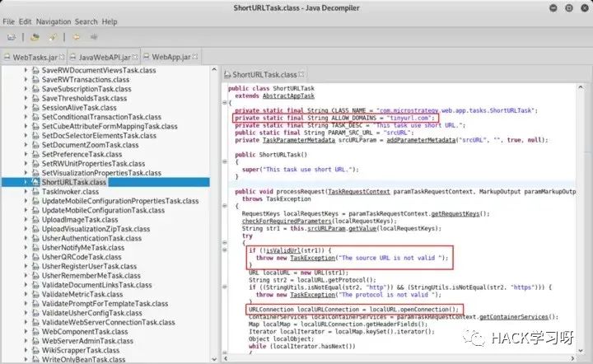The image size is (593, 364).
Task: Switch to the JavaWebAPI.jar tab
Action: pyautogui.click(x=102, y=57)
